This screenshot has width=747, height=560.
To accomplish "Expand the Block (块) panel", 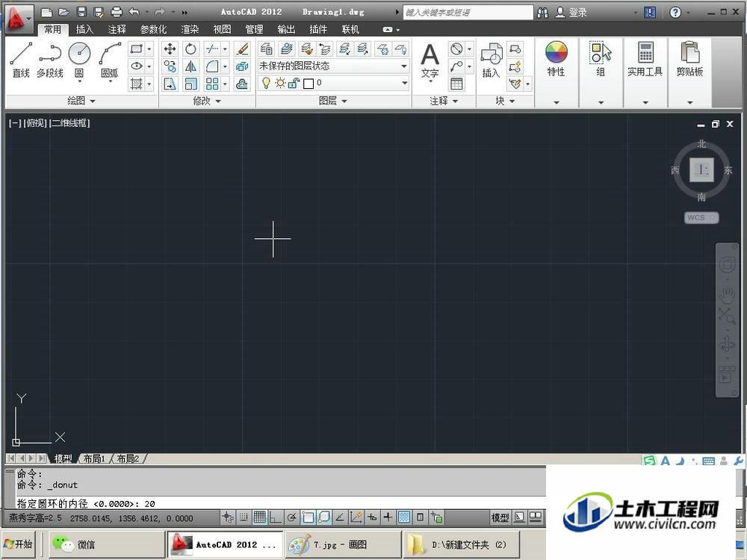I will pos(505,101).
